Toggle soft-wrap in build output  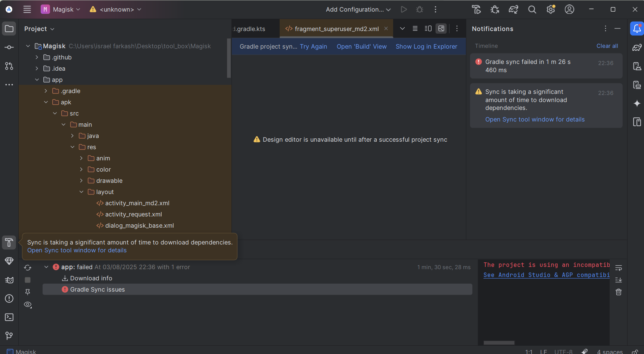point(619,268)
